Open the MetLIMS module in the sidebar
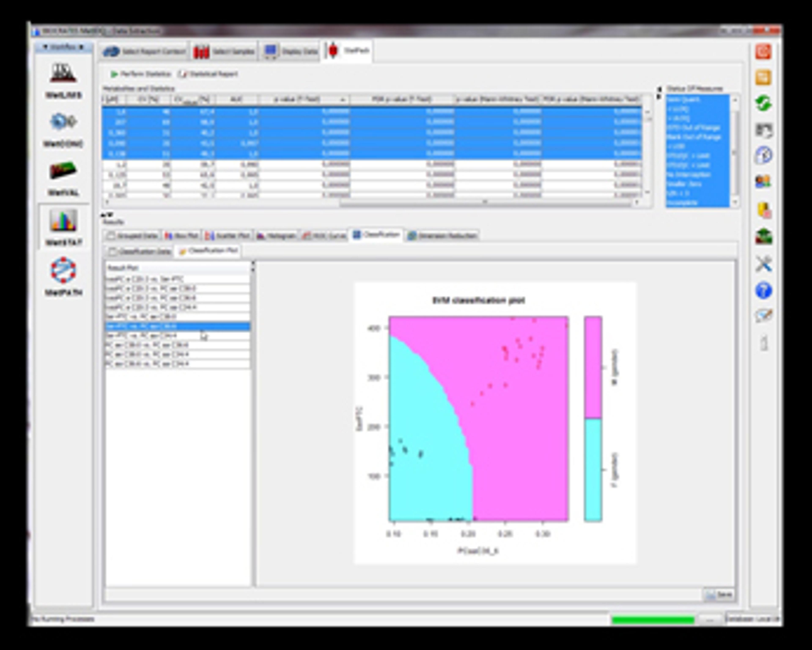The image size is (812, 650). pos(63,73)
